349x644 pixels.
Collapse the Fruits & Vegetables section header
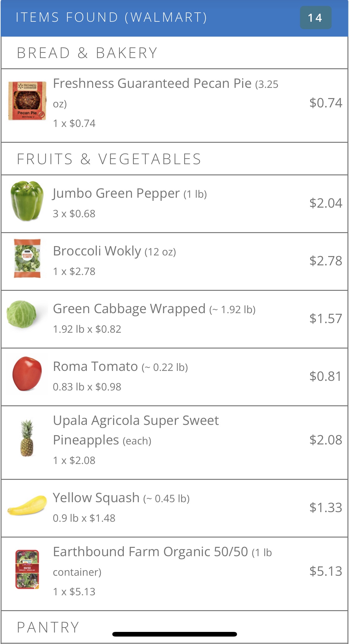coord(109,159)
